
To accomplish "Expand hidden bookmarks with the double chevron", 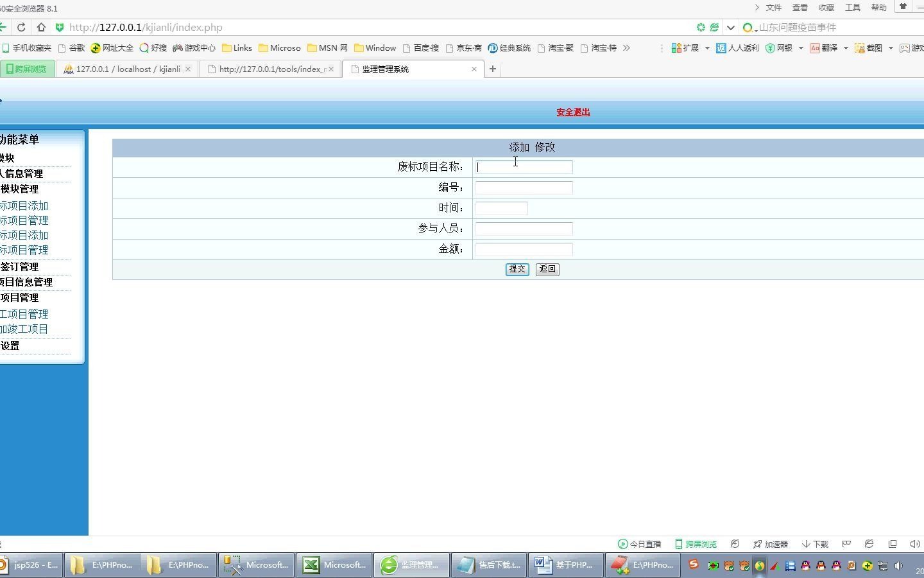I will point(626,48).
